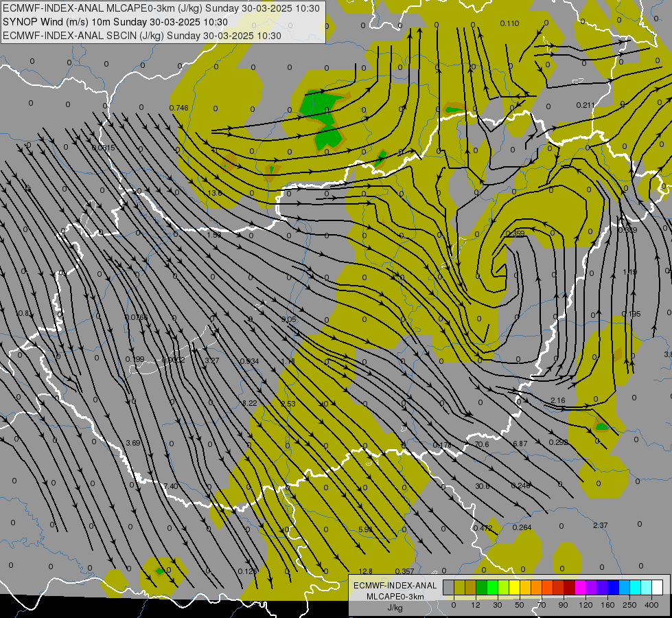This screenshot has width=672, height=618.
Task: Click the SYNOP Wind 10m header line
Action: coord(115,22)
